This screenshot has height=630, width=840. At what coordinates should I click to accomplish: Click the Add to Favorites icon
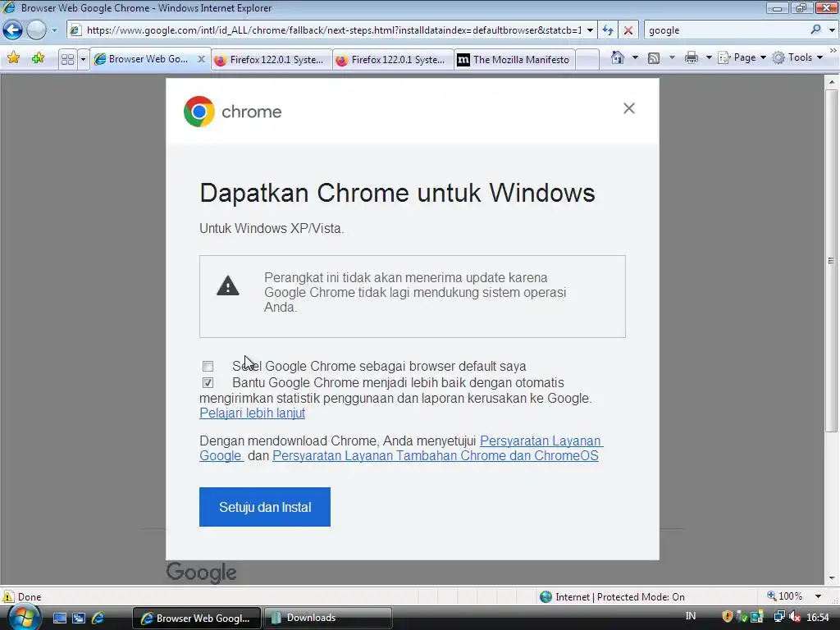click(38, 58)
